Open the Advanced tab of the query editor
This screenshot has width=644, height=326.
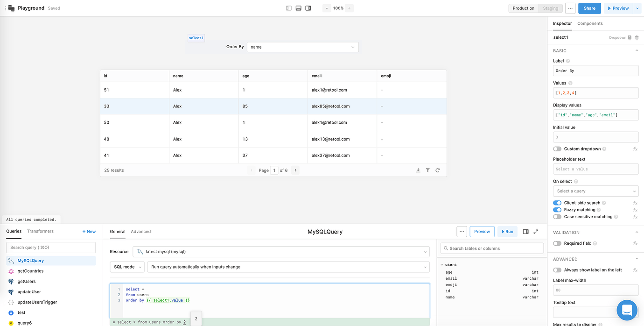tap(141, 231)
